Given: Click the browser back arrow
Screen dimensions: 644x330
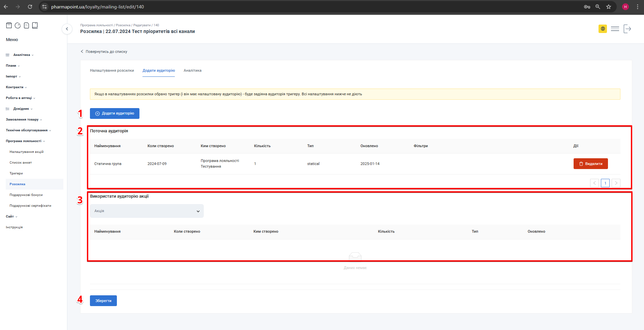Looking at the screenshot, I should pos(6,7).
